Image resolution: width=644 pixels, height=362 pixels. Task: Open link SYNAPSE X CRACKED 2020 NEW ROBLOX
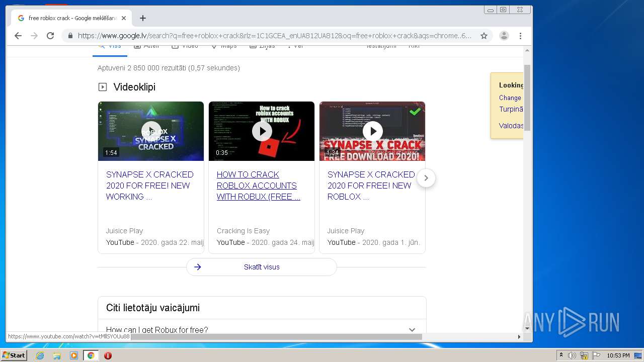point(371,186)
